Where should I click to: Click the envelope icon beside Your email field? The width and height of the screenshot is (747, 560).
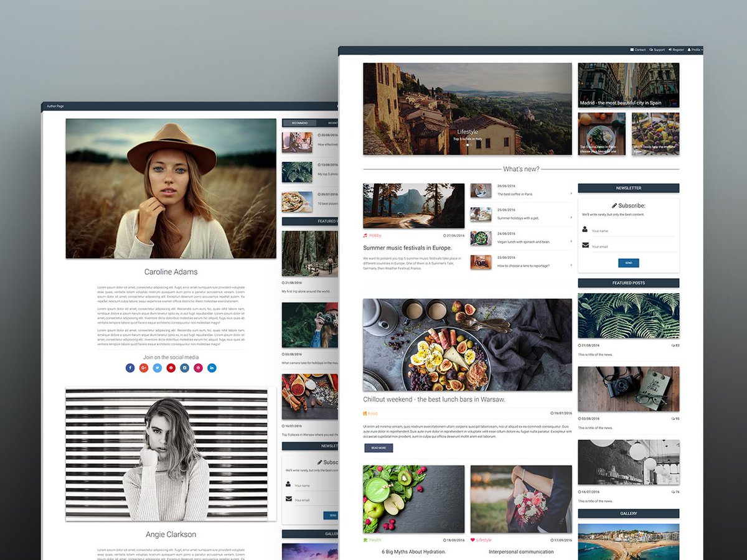click(x=585, y=245)
